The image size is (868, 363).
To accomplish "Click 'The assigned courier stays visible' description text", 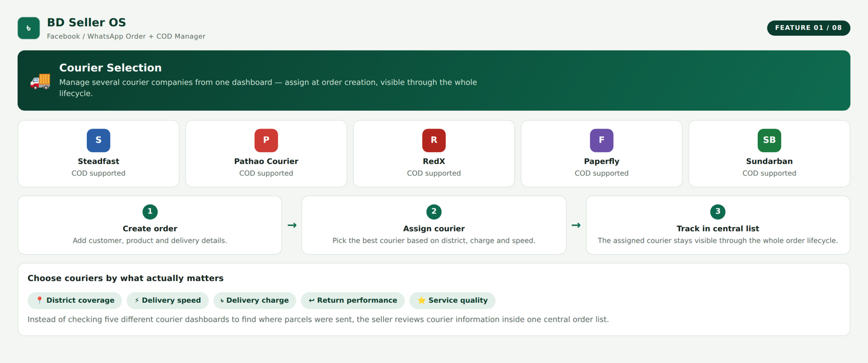I will pos(718,241).
